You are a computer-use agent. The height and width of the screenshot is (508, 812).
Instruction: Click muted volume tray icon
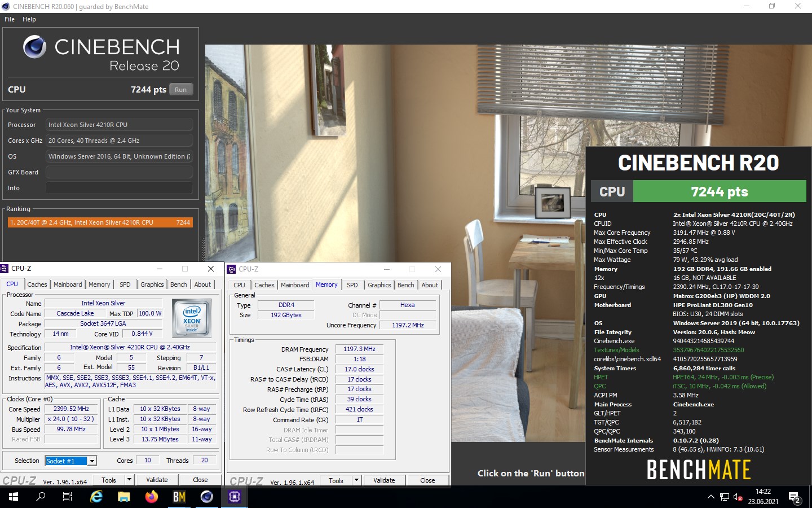738,497
